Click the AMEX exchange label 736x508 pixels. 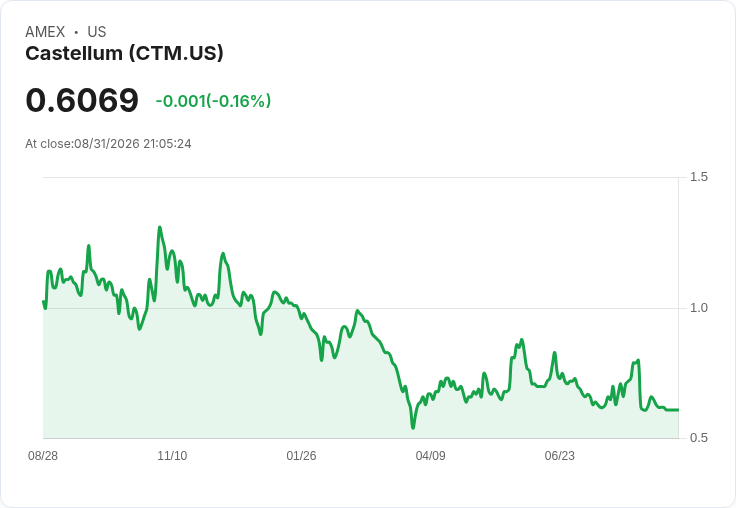pos(45,32)
